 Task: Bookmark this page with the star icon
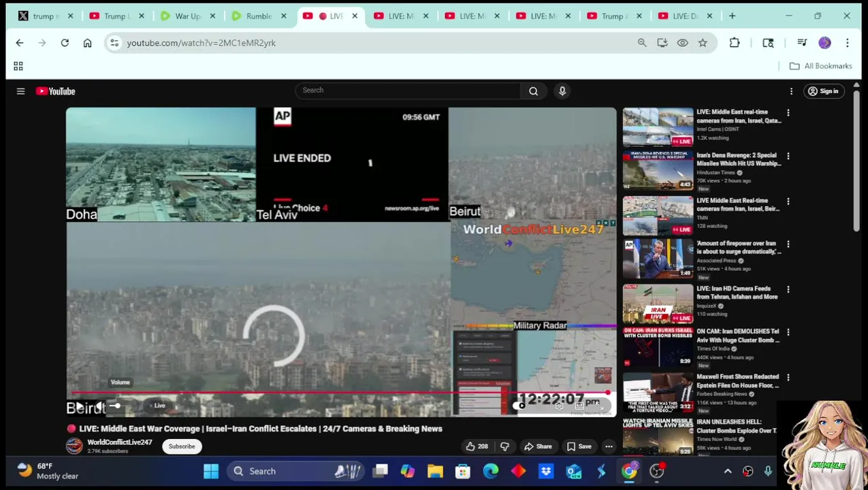click(703, 43)
